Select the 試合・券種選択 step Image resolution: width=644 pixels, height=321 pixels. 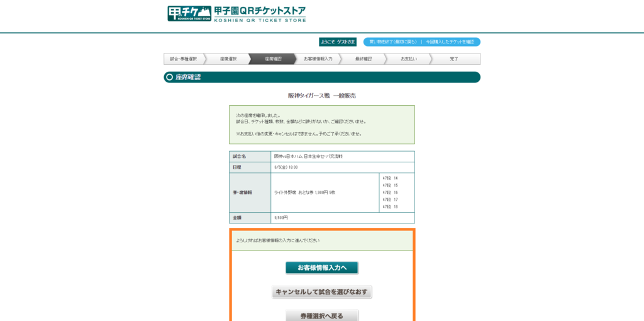point(184,59)
